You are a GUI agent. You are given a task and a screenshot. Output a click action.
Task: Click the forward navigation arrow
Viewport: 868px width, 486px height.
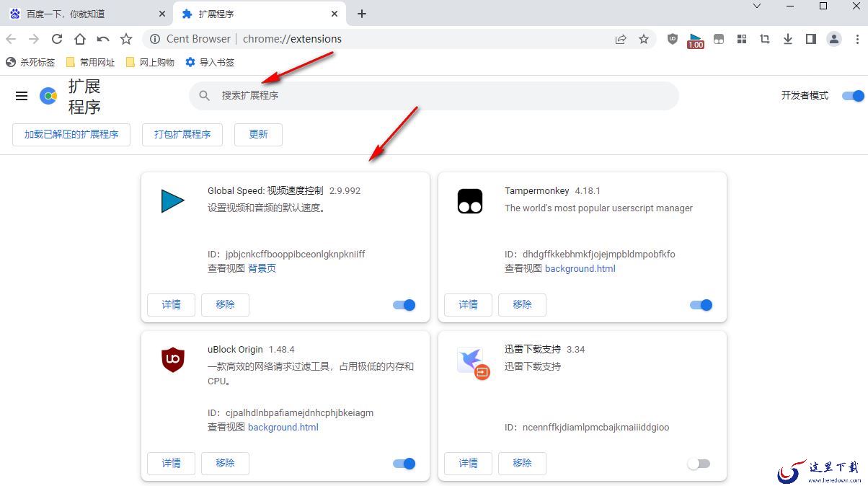(x=34, y=39)
